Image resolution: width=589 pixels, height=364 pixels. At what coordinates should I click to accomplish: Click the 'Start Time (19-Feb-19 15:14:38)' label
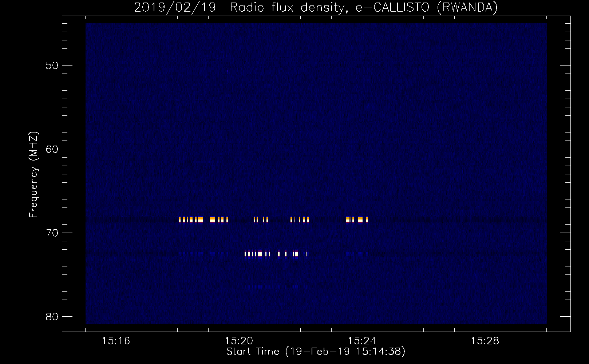pos(316,352)
